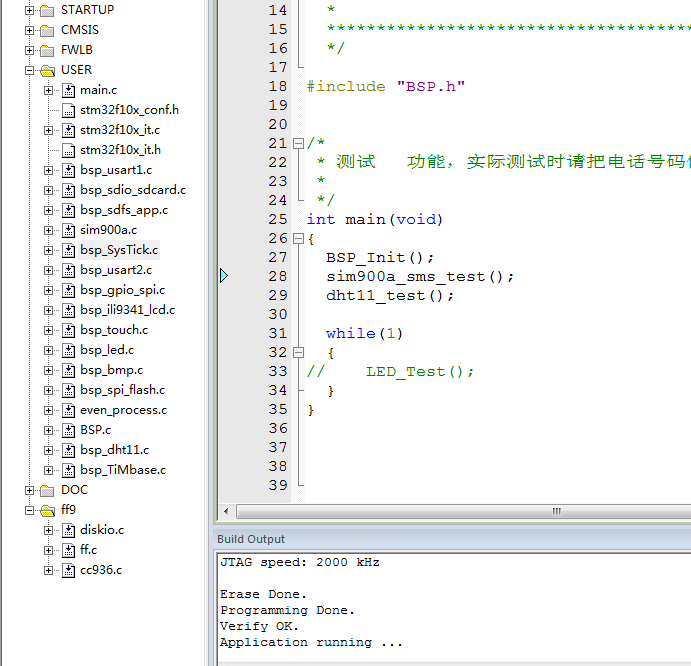
Task: Select the ff9 folder icon
Action: (47, 510)
